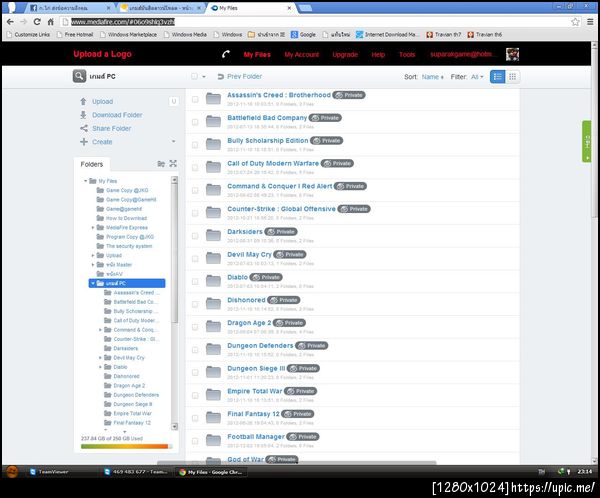Tick checkbox for Call of Duty Modern Warfare
Image resolution: width=600 pixels, height=498 pixels.
[x=195, y=168]
